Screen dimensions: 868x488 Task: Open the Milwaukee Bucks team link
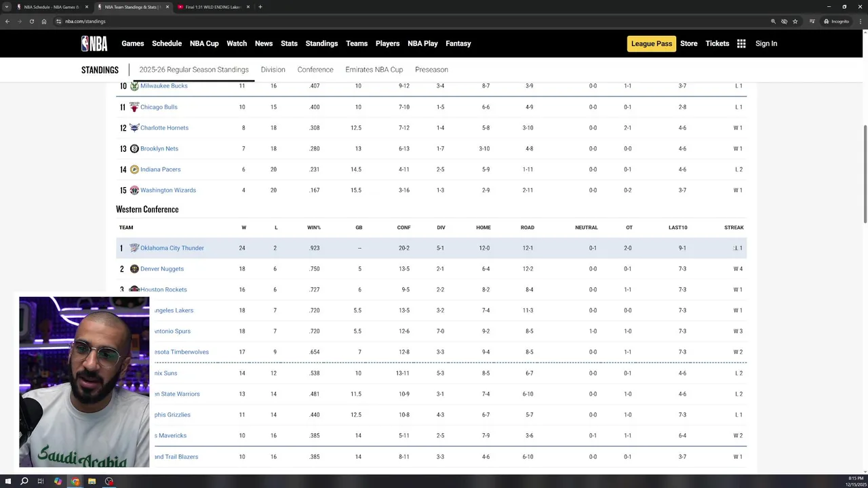pos(164,86)
